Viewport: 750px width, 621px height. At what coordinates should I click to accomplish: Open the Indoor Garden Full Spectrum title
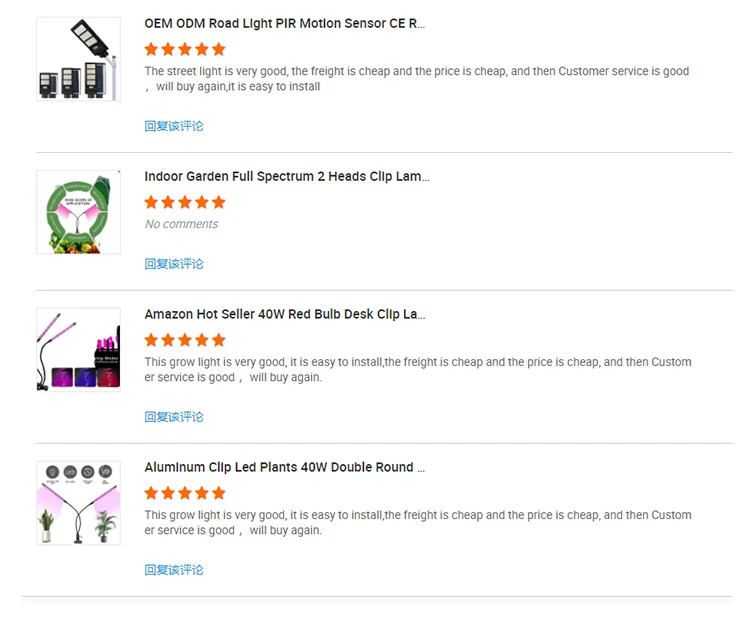(x=286, y=176)
